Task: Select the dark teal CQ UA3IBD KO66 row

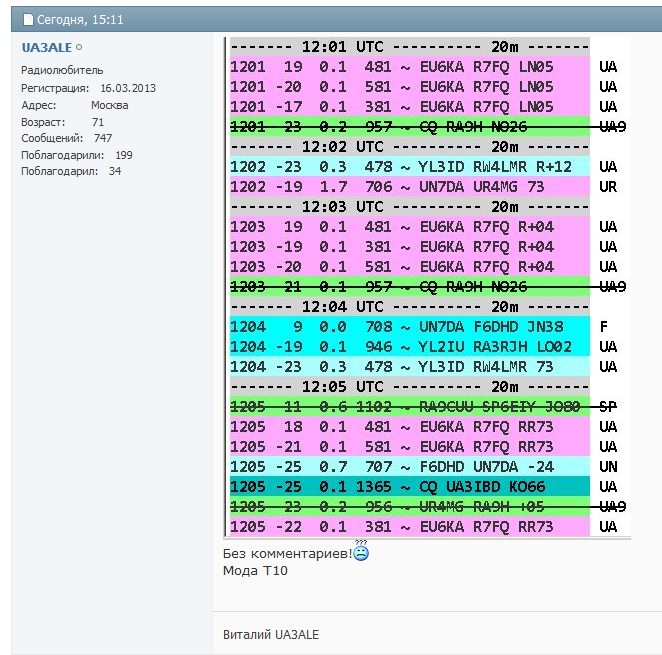Action: 408,486
